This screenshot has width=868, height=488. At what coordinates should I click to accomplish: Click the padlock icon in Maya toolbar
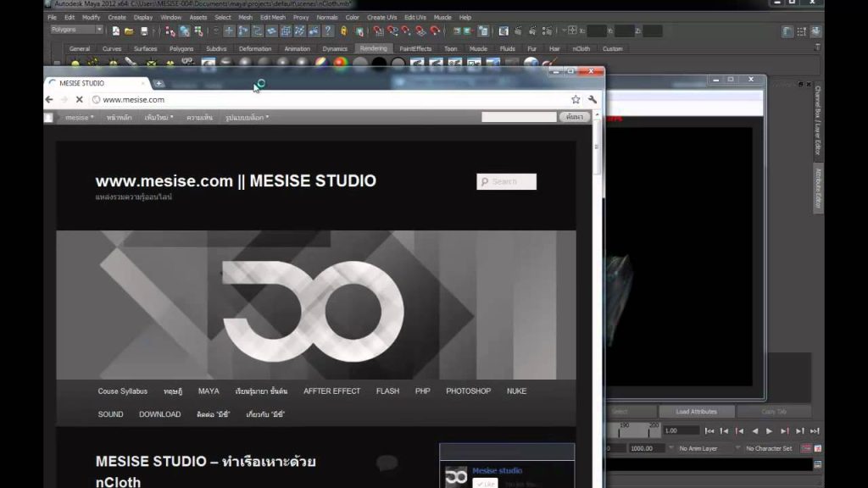344,31
